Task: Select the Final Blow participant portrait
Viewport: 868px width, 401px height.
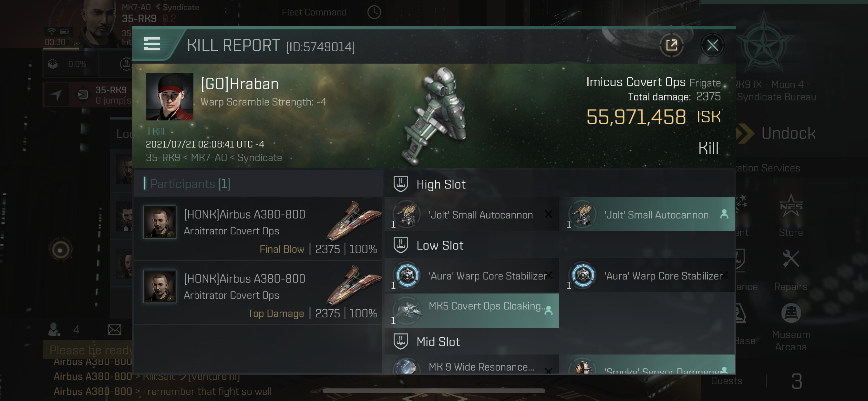Action: (160, 222)
